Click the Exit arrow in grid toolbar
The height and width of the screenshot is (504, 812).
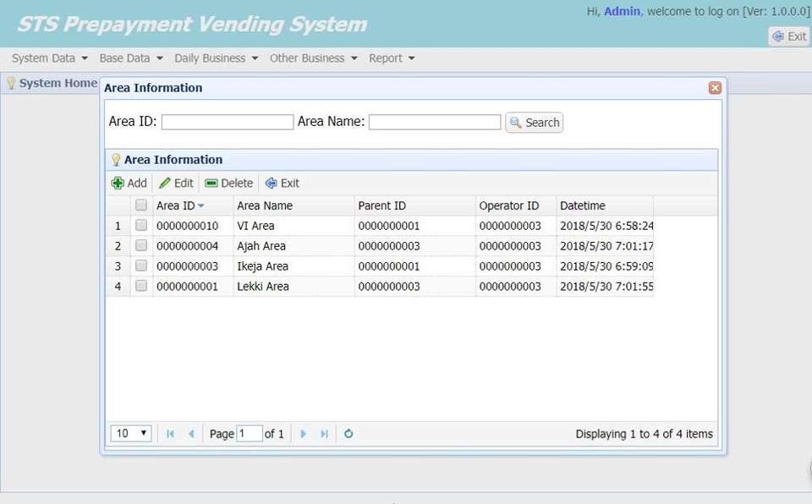pyautogui.click(x=271, y=183)
